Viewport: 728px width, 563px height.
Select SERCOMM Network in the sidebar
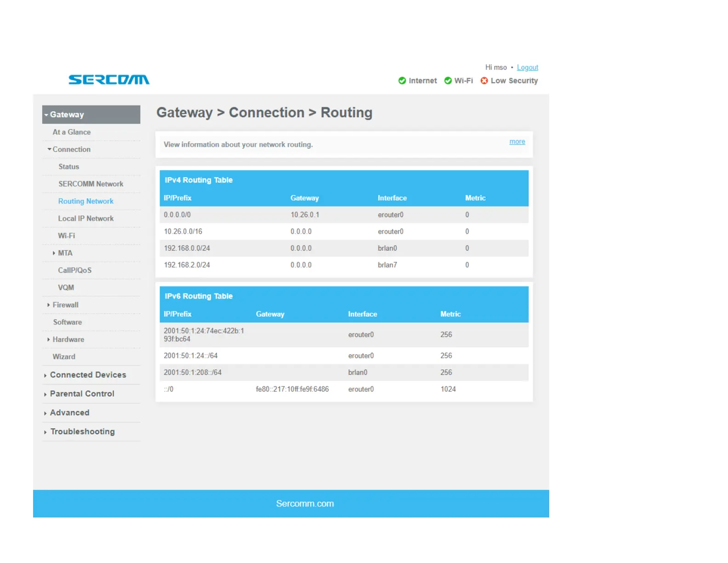[x=91, y=184]
